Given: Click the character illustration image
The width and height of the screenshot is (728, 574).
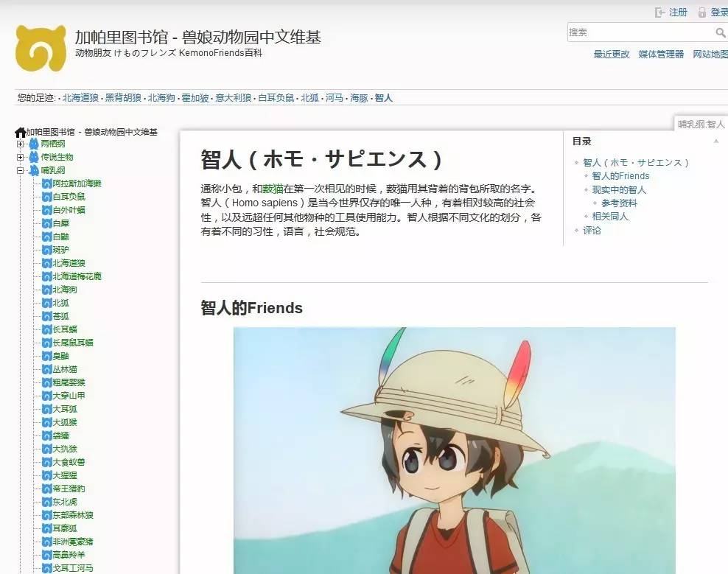Looking at the screenshot, I should point(454,450).
